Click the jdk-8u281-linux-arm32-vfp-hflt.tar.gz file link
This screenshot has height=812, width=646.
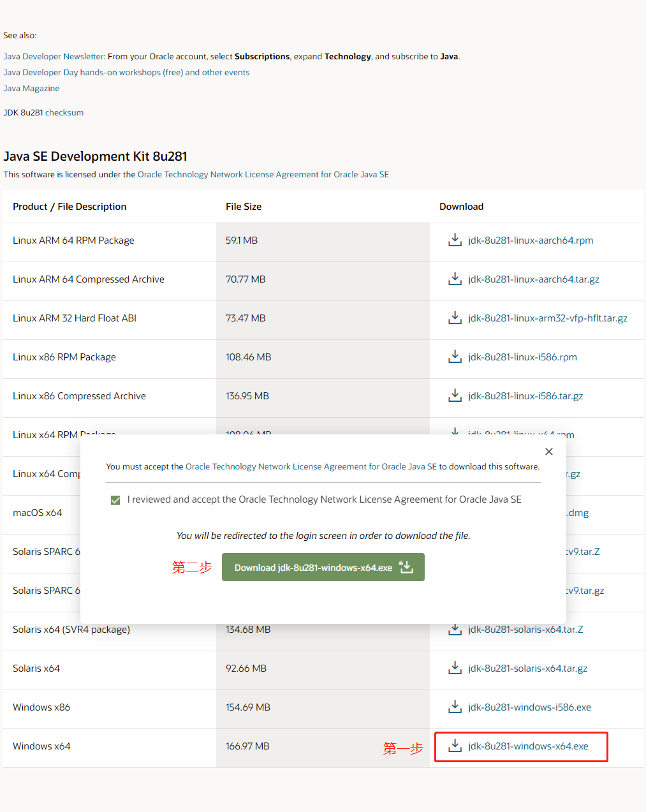(x=547, y=318)
